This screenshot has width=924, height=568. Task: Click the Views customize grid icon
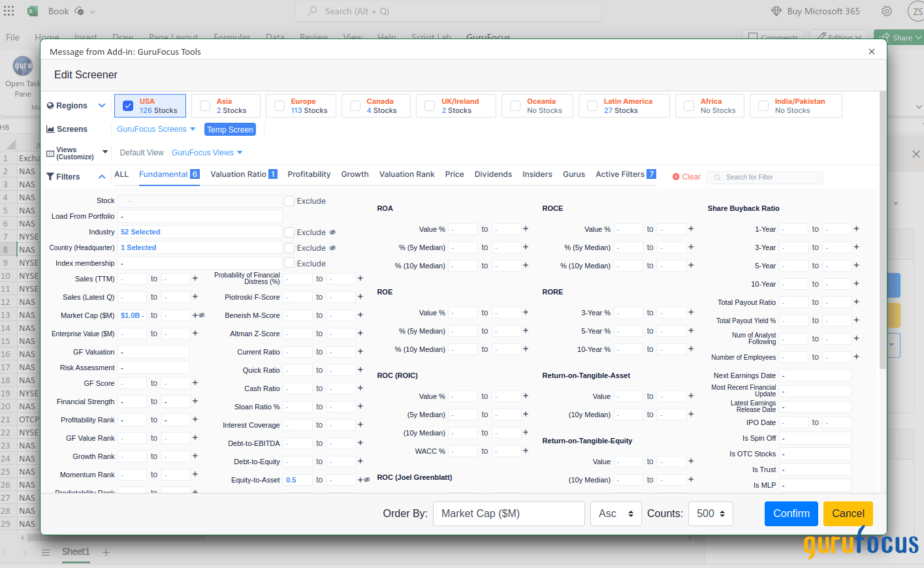point(51,152)
